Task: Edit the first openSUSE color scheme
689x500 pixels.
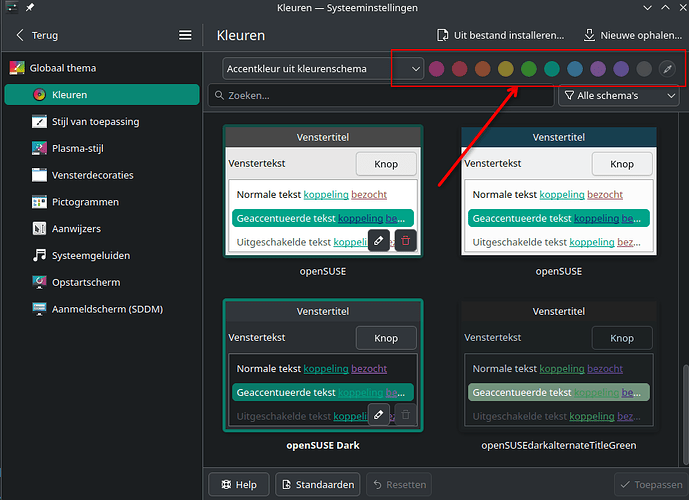Action: [379, 240]
